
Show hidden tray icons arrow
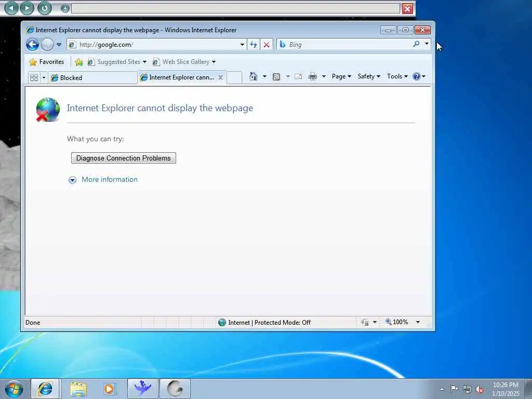point(442,389)
